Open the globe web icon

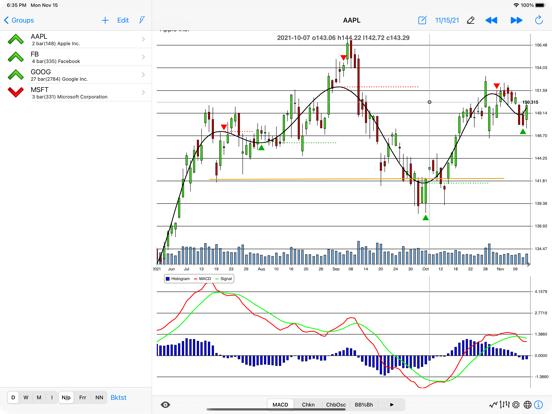(x=527, y=405)
